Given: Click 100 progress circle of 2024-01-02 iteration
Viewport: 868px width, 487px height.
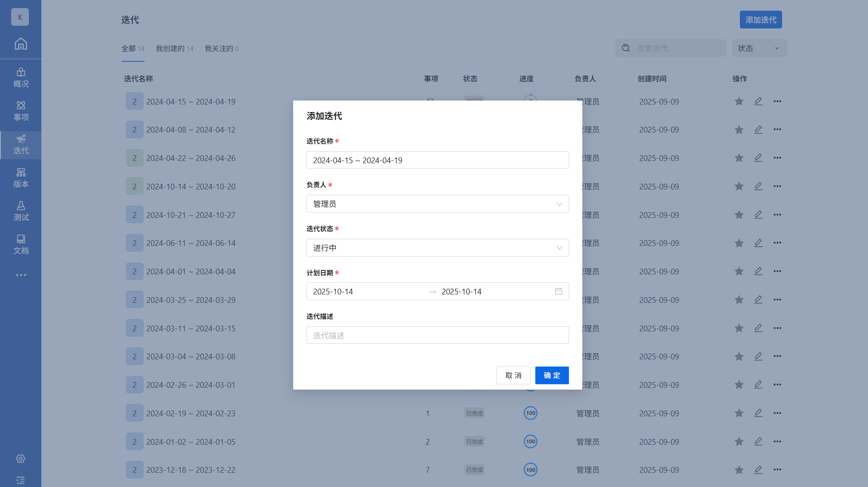Looking at the screenshot, I should 530,442.
